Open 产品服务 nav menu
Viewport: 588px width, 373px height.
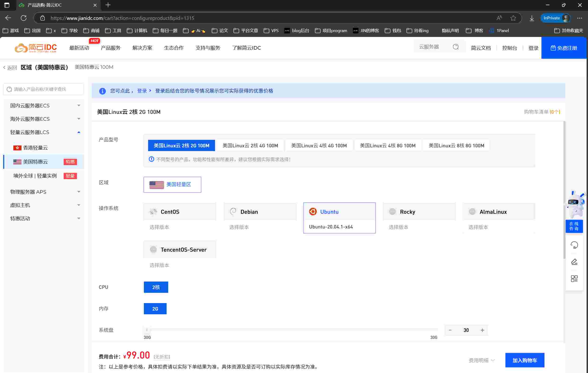pos(111,48)
